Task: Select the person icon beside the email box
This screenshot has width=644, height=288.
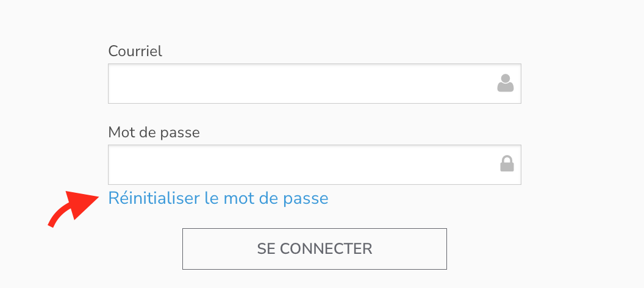Action: point(506,83)
